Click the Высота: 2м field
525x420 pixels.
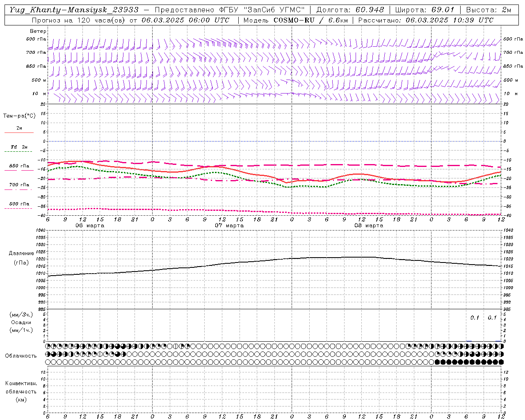coord(488,10)
